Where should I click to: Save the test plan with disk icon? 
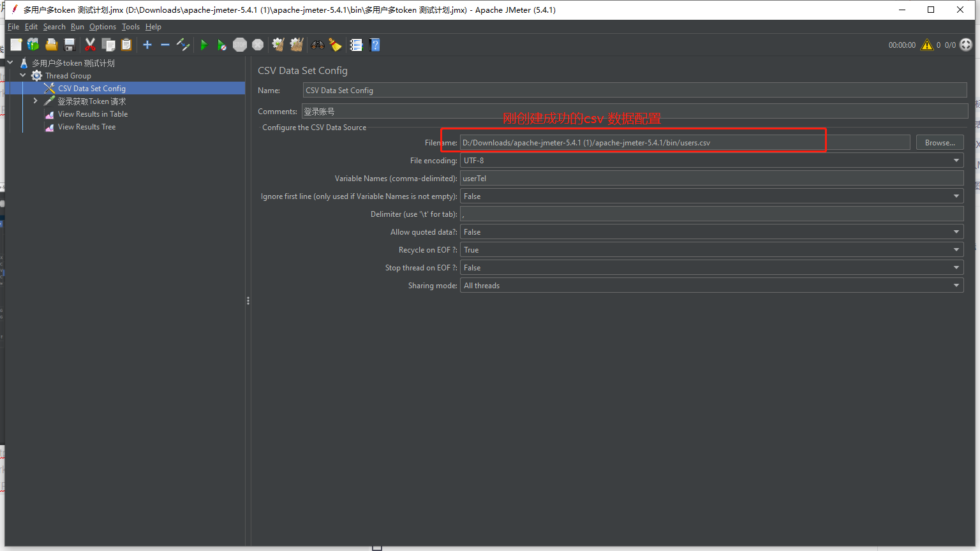(70, 45)
